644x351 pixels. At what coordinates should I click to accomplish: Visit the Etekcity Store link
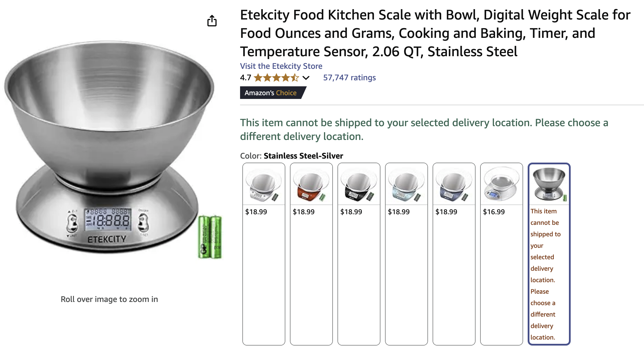281,66
